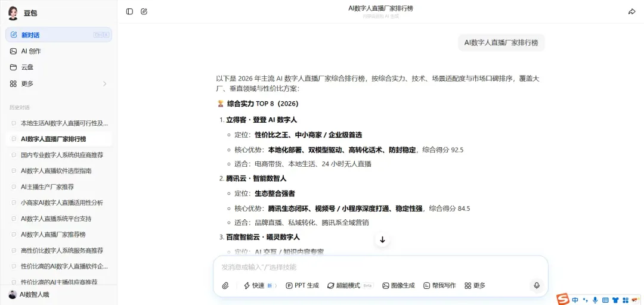Click the 新对话 pencil icon in sidebar
The width and height of the screenshot is (644, 305).
(14, 35)
